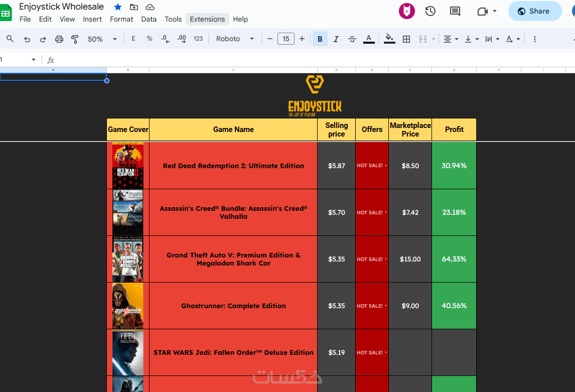Increase decimal places
The image size is (575, 392).
tap(182, 39)
